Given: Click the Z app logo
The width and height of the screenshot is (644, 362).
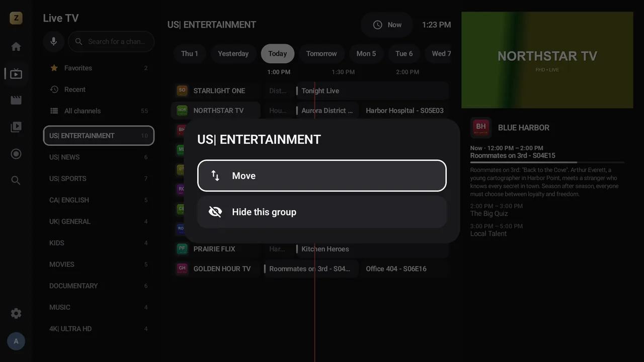Looking at the screenshot, I should click(16, 19).
